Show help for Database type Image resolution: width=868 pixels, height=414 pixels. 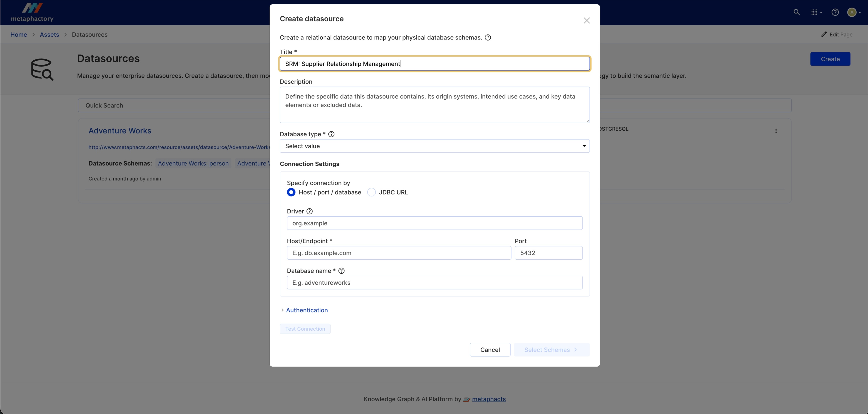(331, 134)
